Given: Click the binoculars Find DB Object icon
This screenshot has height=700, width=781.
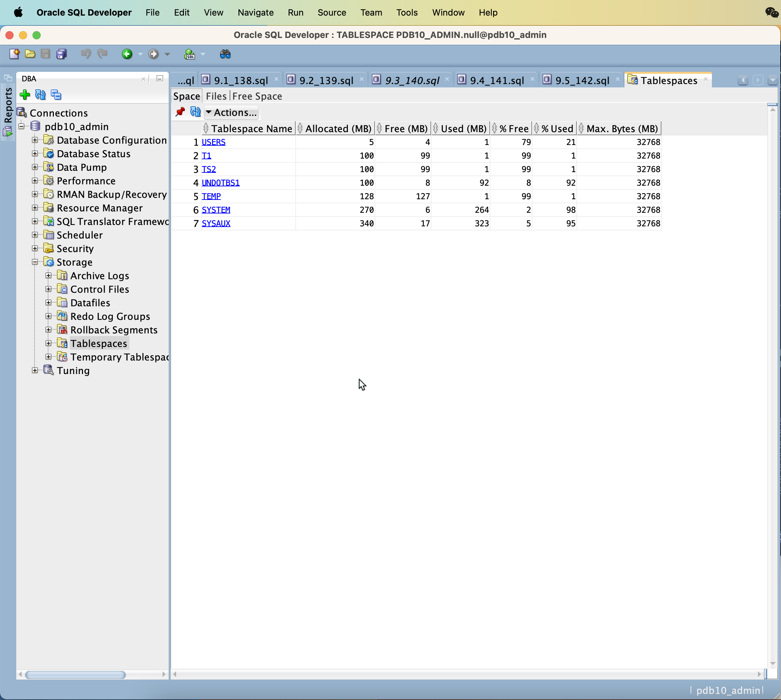Looking at the screenshot, I should [225, 54].
